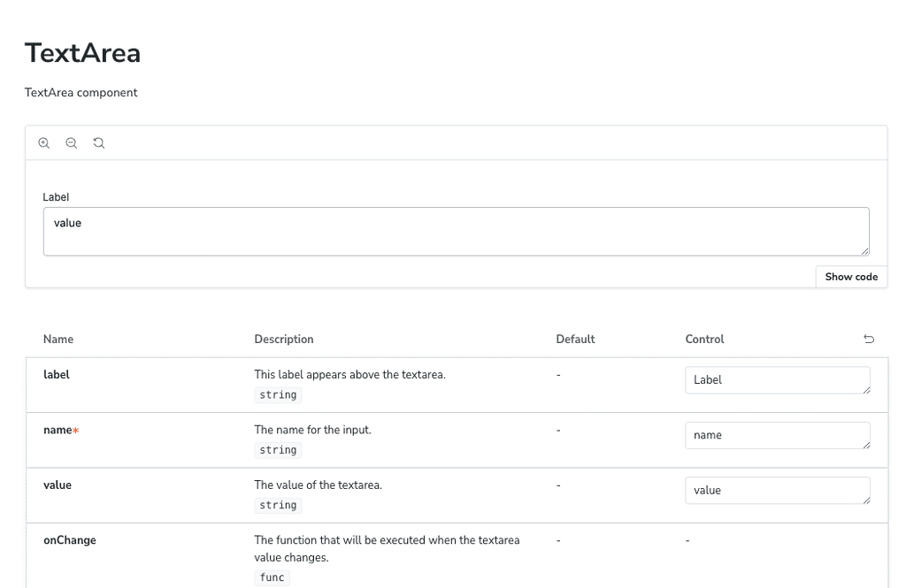Click 'This label appears above the textarea.' description

coord(349,374)
